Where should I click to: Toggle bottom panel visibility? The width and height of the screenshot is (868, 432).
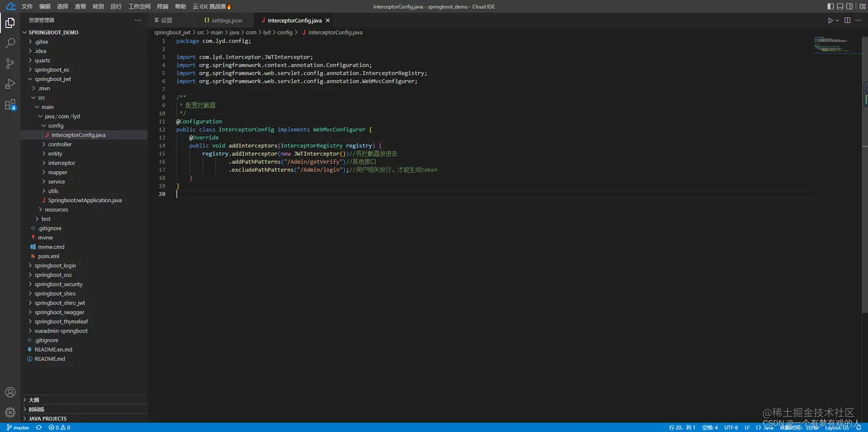tap(840, 6)
